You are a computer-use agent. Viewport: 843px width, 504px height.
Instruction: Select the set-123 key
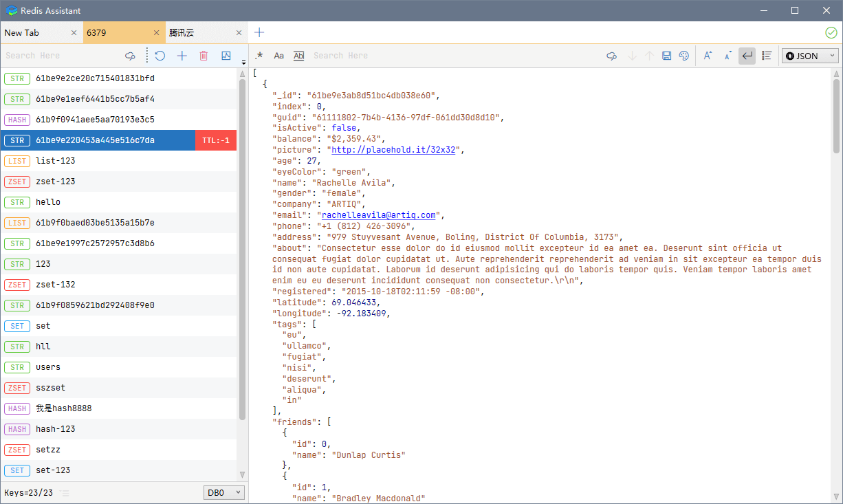click(118, 470)
